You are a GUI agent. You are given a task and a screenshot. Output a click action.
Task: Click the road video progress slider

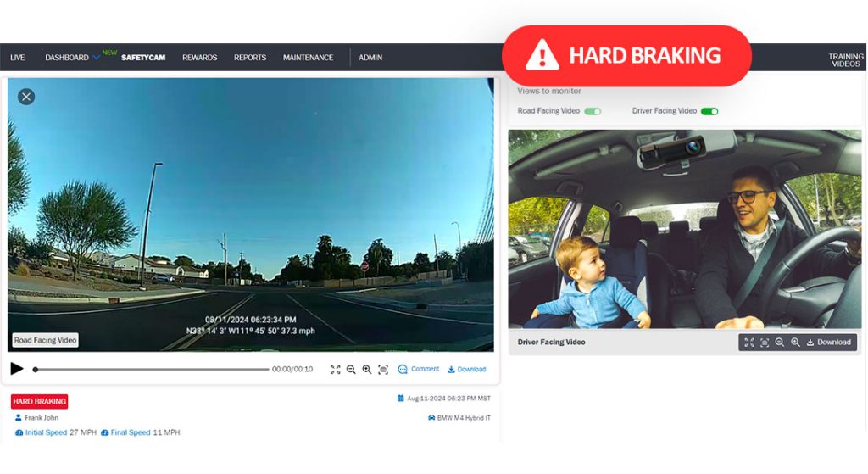151,370
